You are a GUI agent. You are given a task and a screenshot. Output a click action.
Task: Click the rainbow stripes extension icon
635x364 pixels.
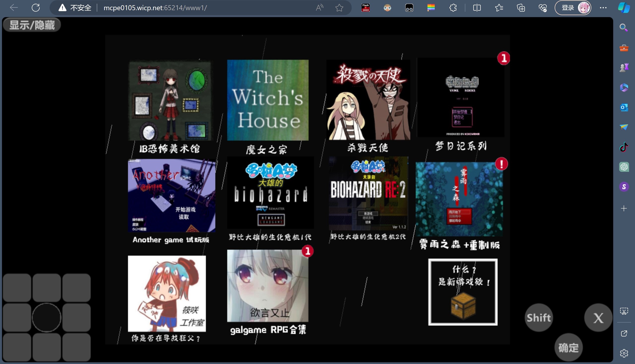pyautogui.click(x=431, y=8)
